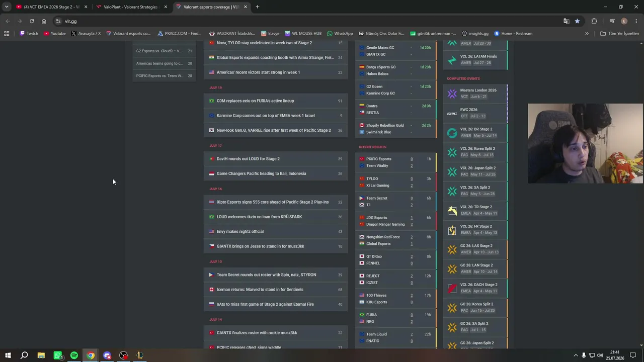Open the Anasayfa / X bookmark

click(x=86, y=34)
